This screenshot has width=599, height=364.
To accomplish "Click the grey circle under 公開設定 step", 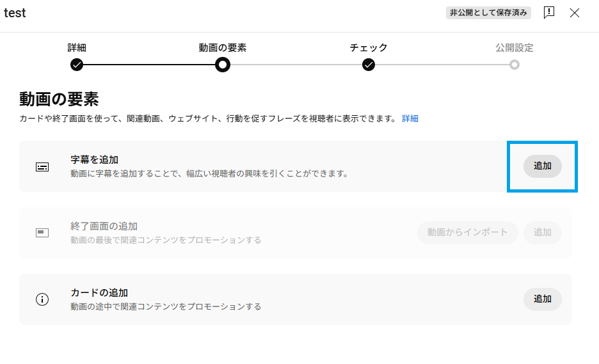I will pyautogui.click(x=515, y=65).
